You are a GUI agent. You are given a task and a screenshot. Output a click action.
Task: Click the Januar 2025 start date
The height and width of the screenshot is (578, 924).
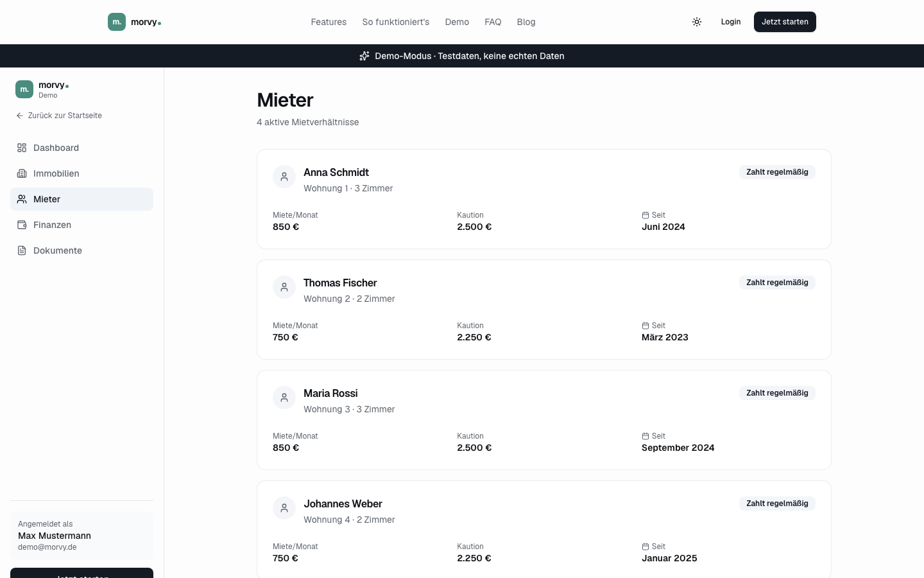point(669,558)
